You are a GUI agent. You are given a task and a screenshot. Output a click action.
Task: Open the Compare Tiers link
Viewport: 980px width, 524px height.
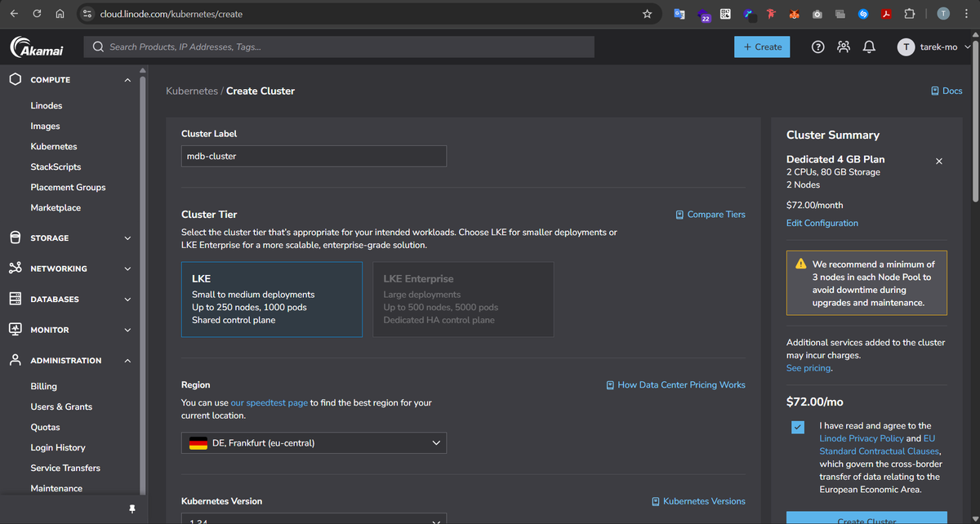[710, 215]
